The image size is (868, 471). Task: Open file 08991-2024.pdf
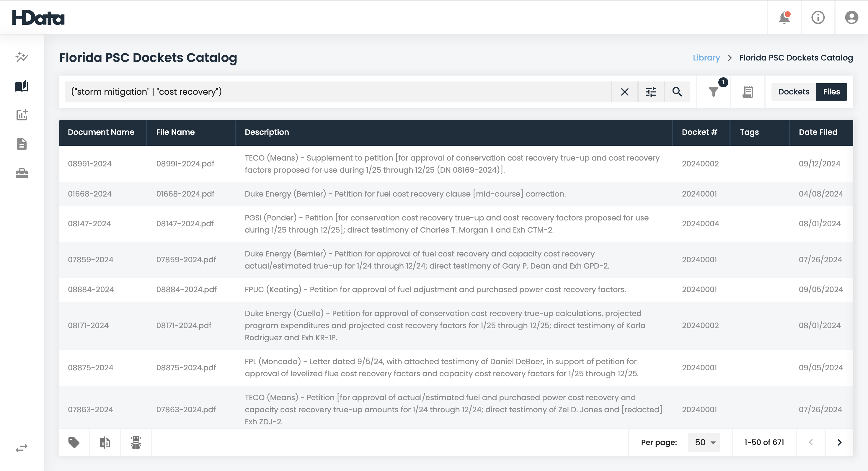pyautogui.click(x=185, y=164)
